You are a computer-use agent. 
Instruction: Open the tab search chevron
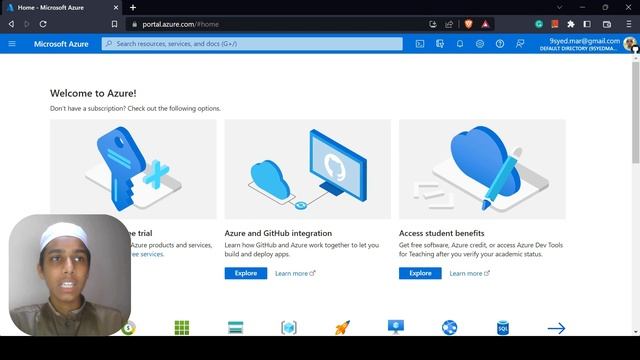click(559, 7)
